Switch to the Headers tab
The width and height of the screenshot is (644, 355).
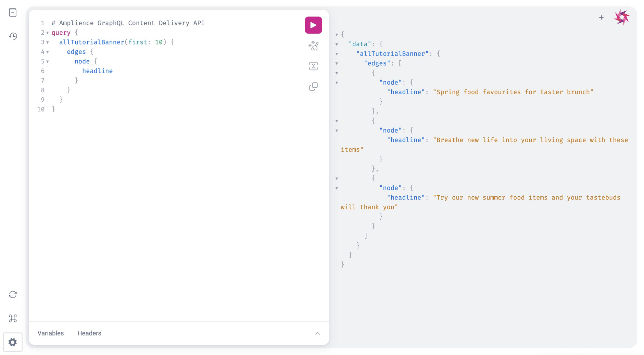click(x=89, y=333)
